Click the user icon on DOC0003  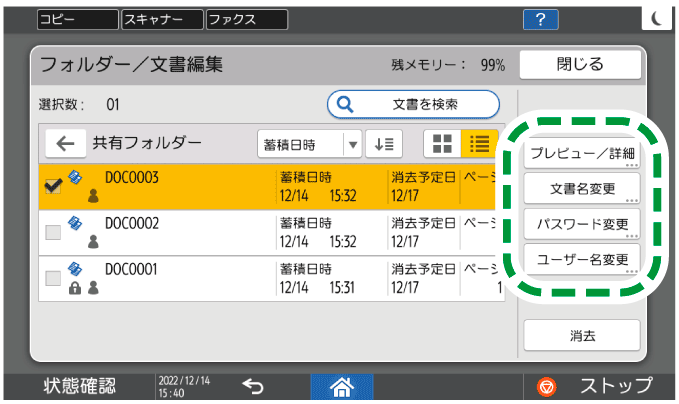(x=93, y=196)
